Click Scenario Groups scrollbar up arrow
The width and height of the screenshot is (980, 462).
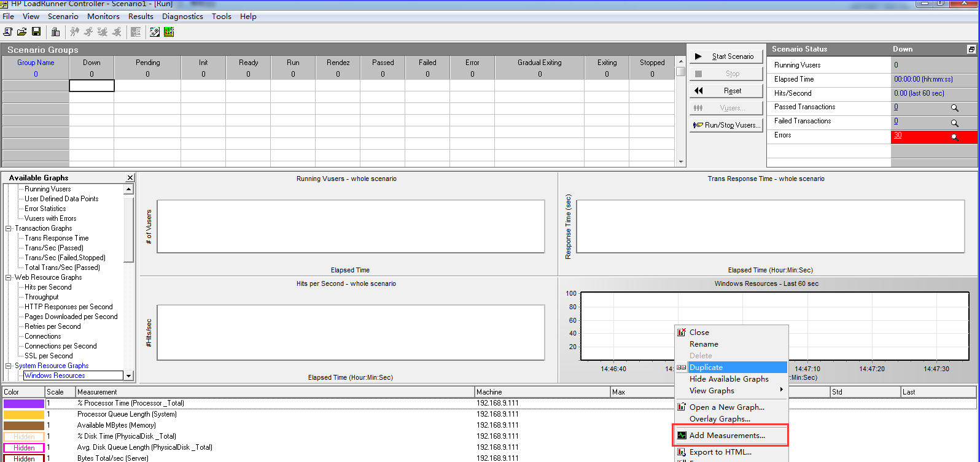pos(680,61)
